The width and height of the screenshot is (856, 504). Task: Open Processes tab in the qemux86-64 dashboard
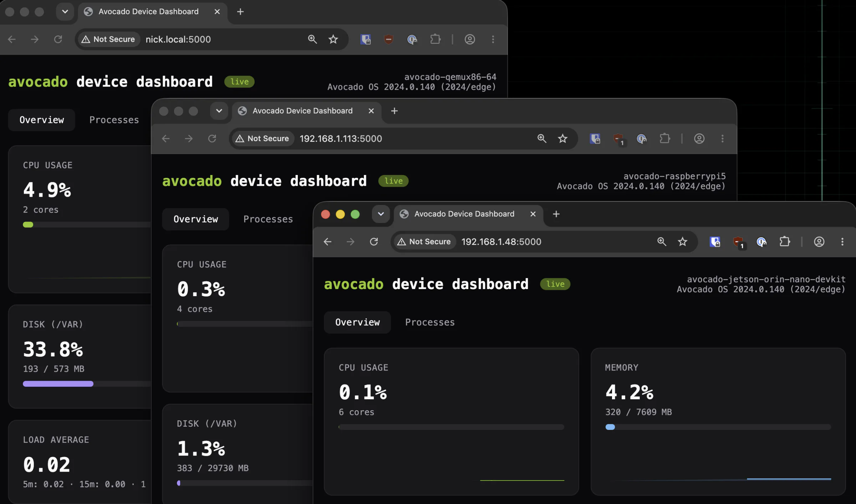(x=114, y=120)
